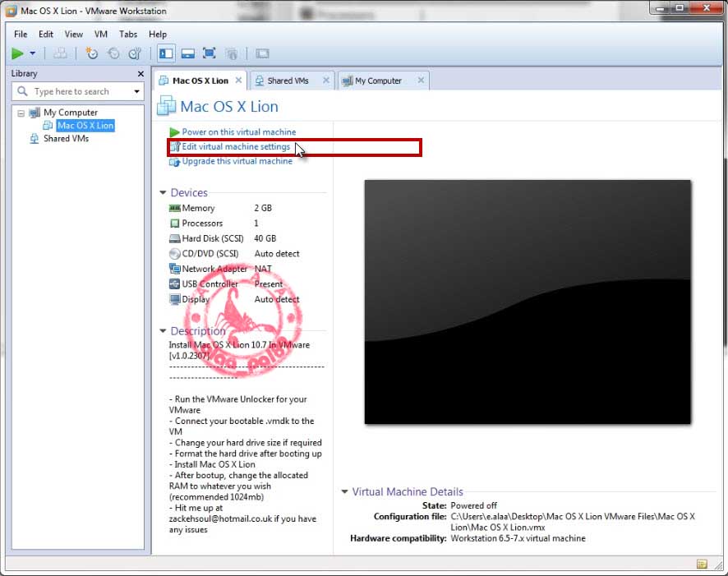The width and height of the screenshot is (728, 576).
Task: Open the Edit menu
Action: (x=45, y=35)
